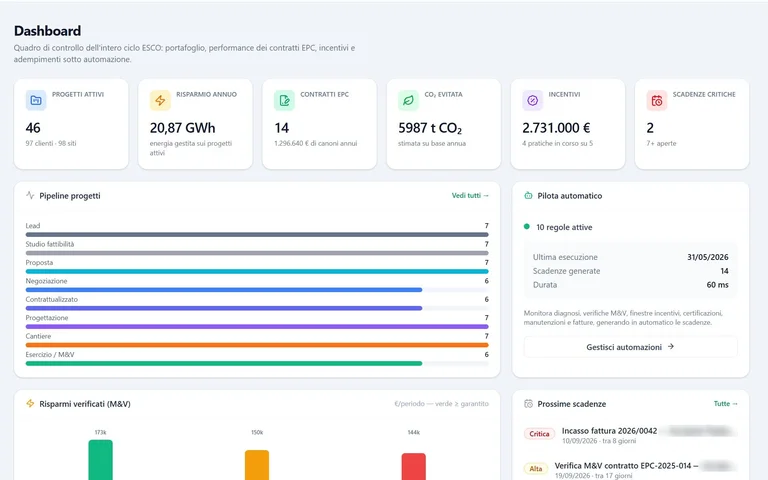Viewport: 768px width, 480px height.
Task: Click the Alta priority badge
Action: point(536,469)
